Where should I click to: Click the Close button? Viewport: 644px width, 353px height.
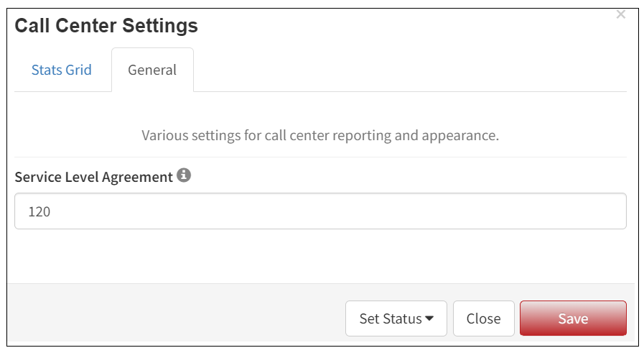click(483, 318)
